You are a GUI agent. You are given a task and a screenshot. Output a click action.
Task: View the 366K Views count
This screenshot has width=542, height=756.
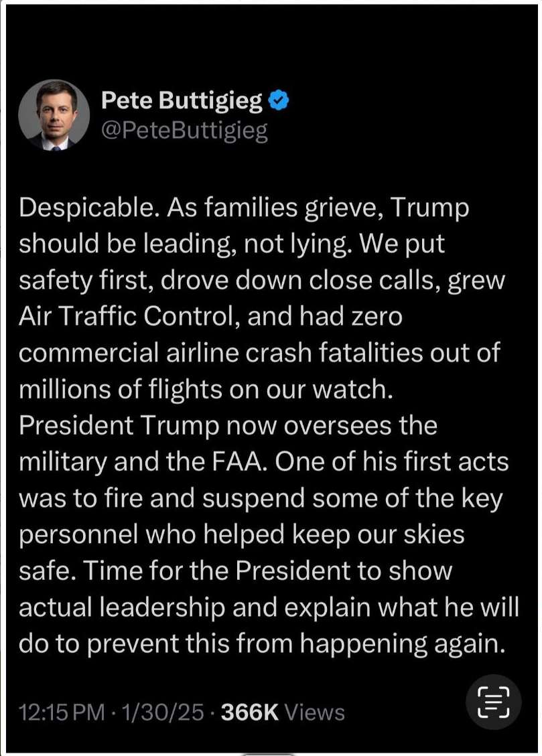(x=283, y=712)
